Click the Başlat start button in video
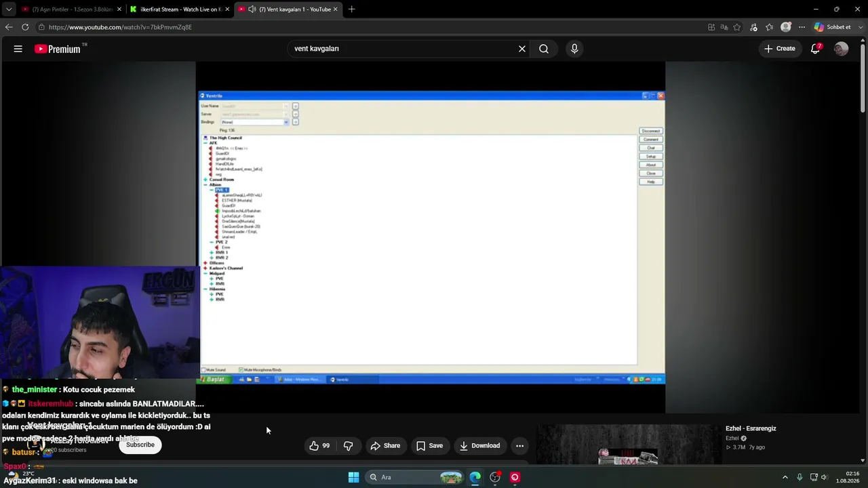 (x=214, y=380)
